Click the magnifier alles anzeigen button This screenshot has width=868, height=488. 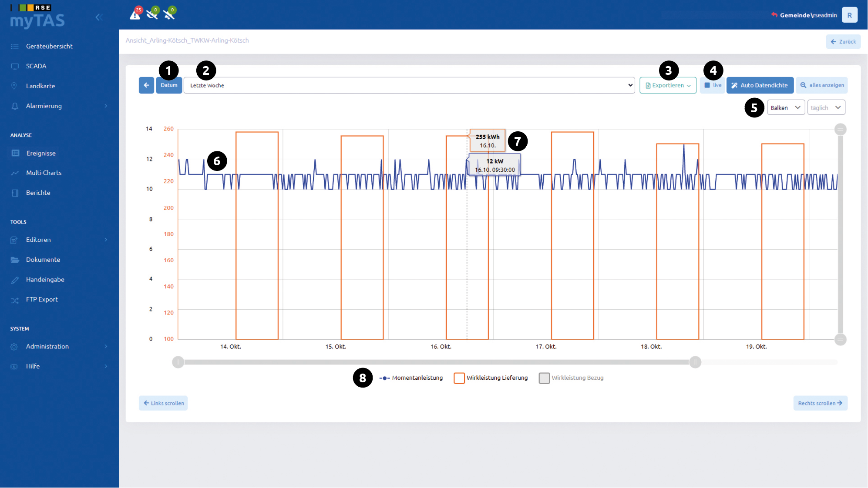[822, 85]
